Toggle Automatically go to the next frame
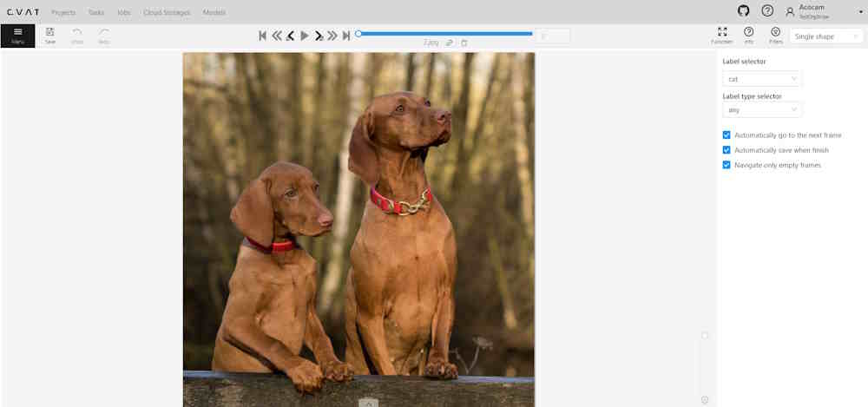 [727, 135]
